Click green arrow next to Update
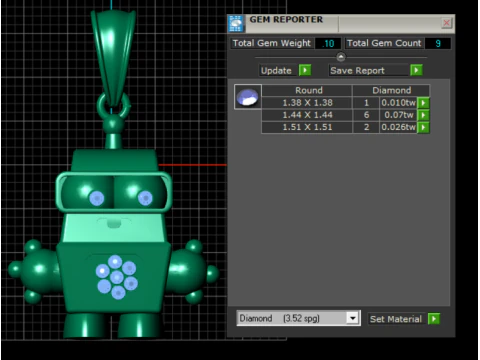The width and height of the screenshot is (480, 360). tap(305, 70)
